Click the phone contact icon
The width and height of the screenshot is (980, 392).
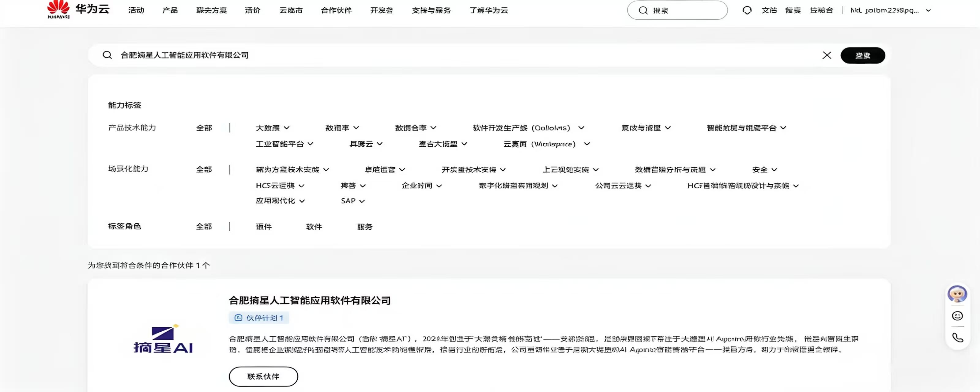(957, 337)
